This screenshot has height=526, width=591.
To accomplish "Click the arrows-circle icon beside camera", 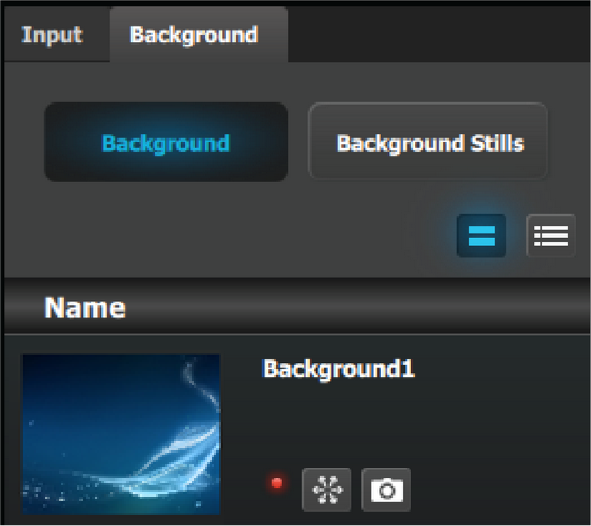I will tap(327, 489).
